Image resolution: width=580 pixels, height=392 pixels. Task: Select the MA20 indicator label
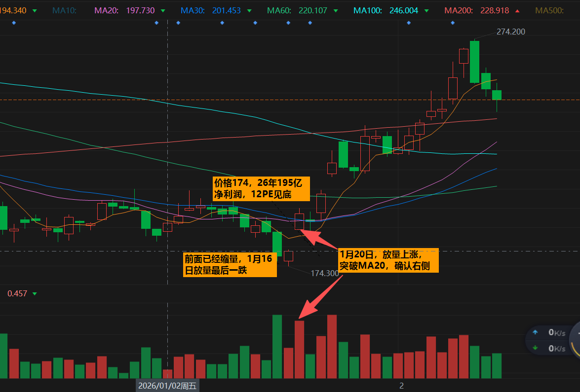(107, 11)
